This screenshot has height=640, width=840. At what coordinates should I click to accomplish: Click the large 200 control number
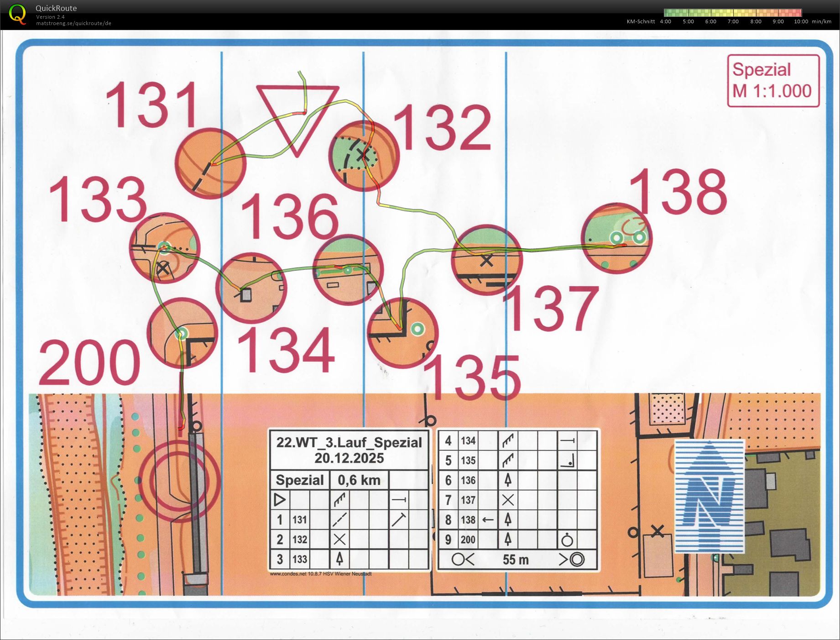(89, 362)
